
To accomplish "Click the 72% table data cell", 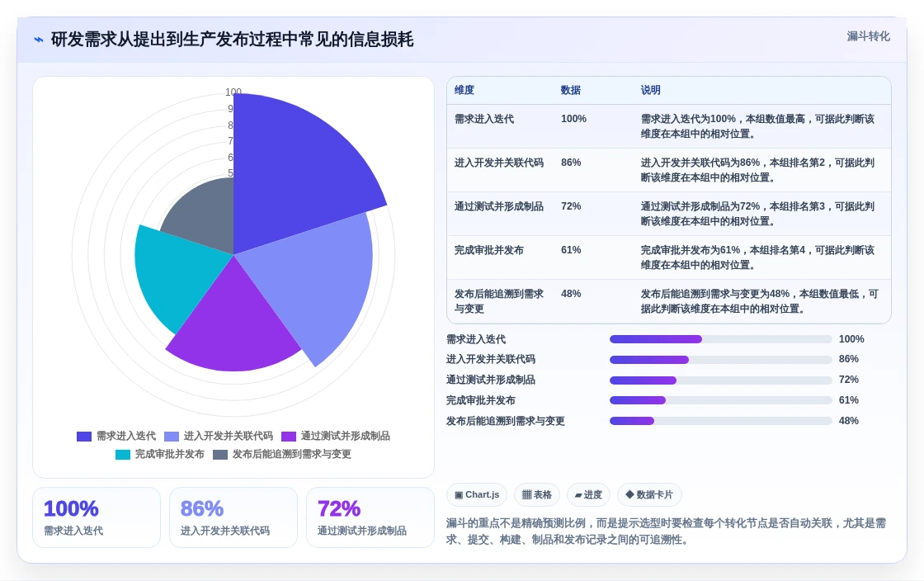I will [x=571, y=206].
